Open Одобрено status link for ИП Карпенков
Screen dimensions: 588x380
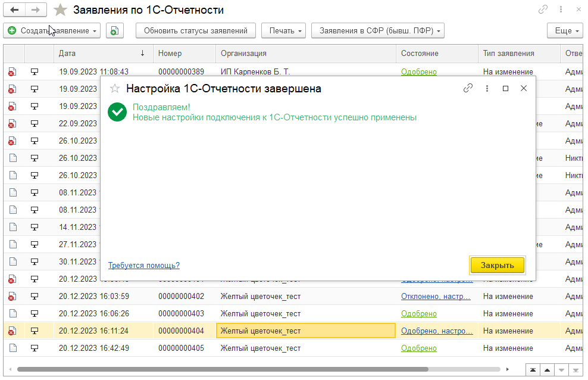point(419,71)
